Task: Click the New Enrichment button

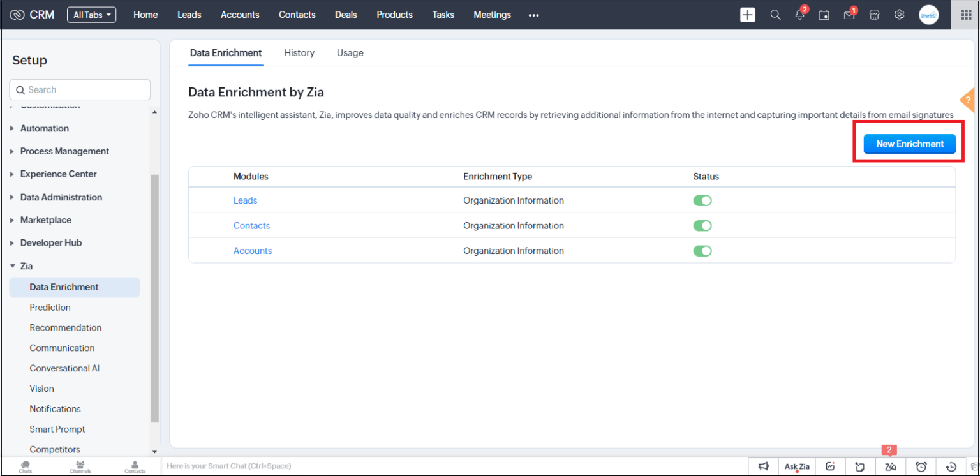Action: click(909, 144)
